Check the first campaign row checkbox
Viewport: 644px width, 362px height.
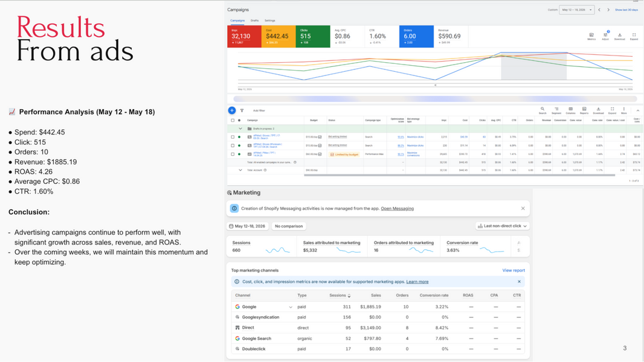pos(233,137)
